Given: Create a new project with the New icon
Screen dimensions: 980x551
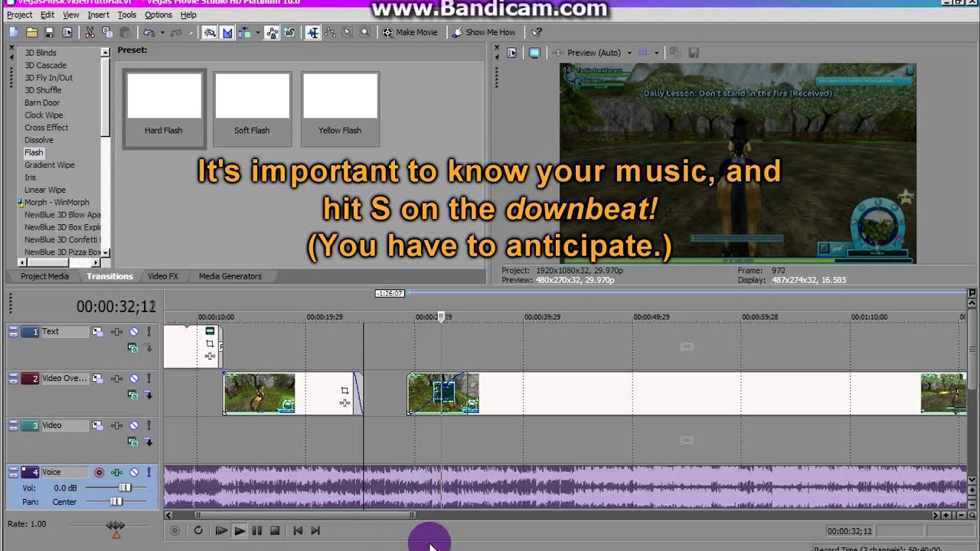Looking at the screenshot, I should 14,32.
